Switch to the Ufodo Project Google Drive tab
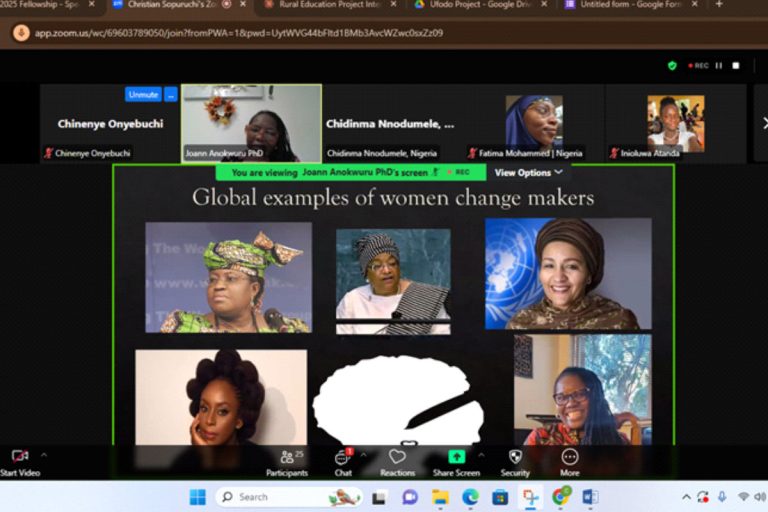 475,5
